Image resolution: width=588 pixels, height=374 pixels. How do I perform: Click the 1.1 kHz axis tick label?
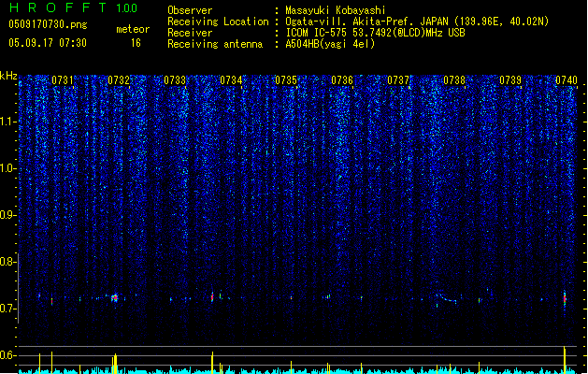click(x=7, y=122)
